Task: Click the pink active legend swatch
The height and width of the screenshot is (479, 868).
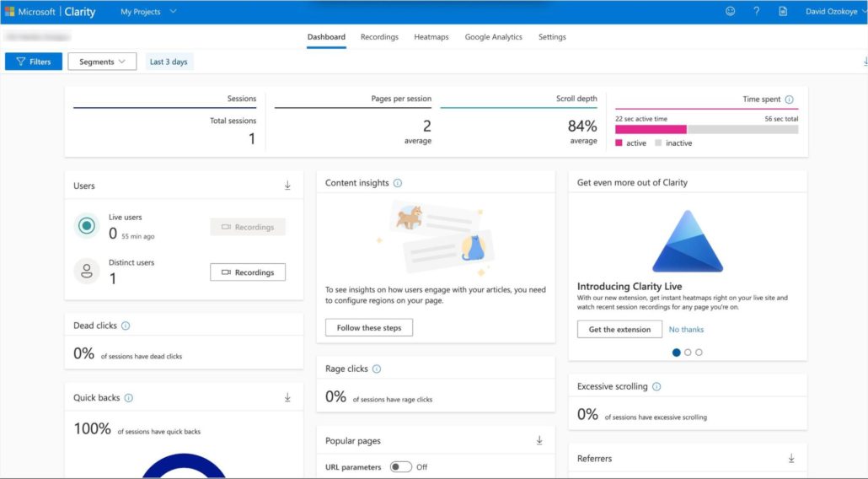Action: (619, 143)
